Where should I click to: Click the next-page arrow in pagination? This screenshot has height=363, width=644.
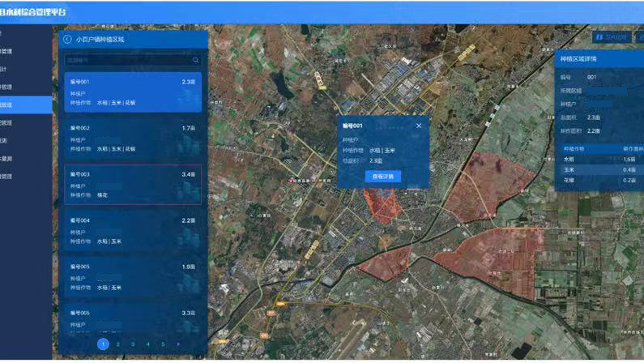point(178,344)
